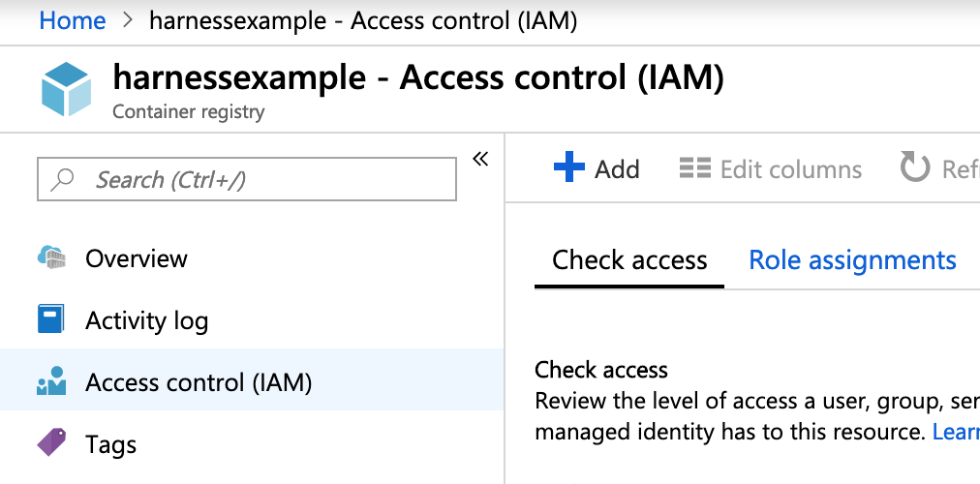Click the Activity log blue book icon
This screenshot has height=484, width=980.
click(x=50, y=319)
